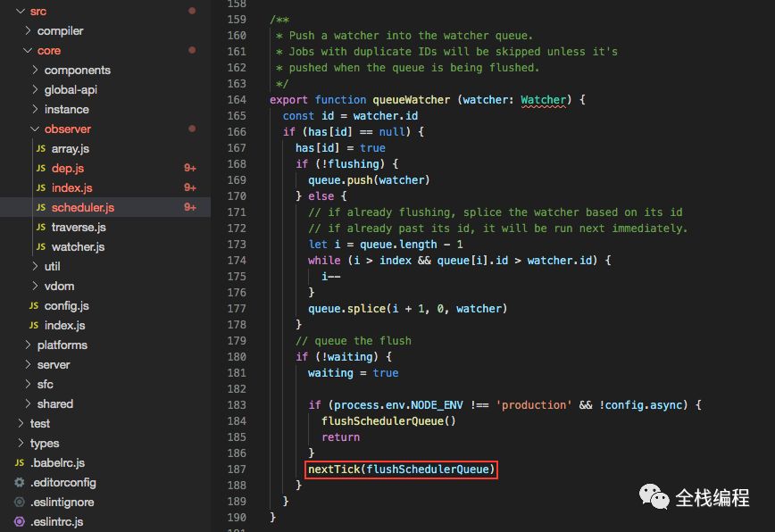Expand the util folder chevron

pyautogui.click(x=35, y=266)
